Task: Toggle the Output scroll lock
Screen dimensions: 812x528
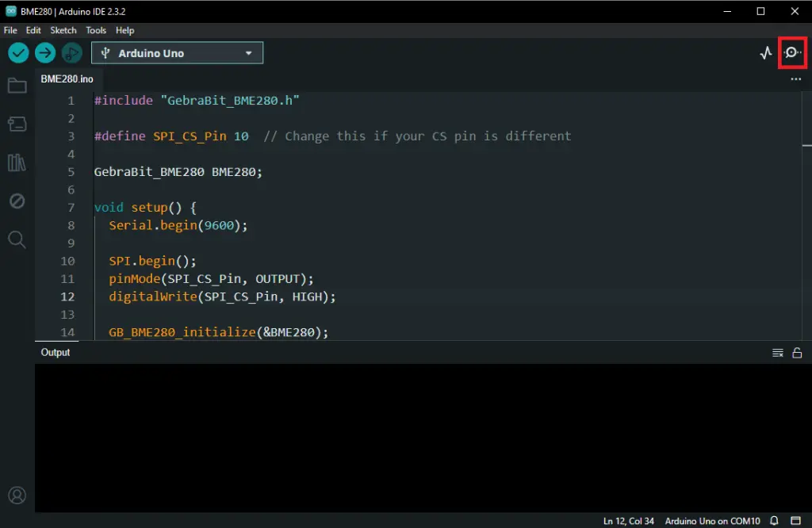Action: coord(798,353)
